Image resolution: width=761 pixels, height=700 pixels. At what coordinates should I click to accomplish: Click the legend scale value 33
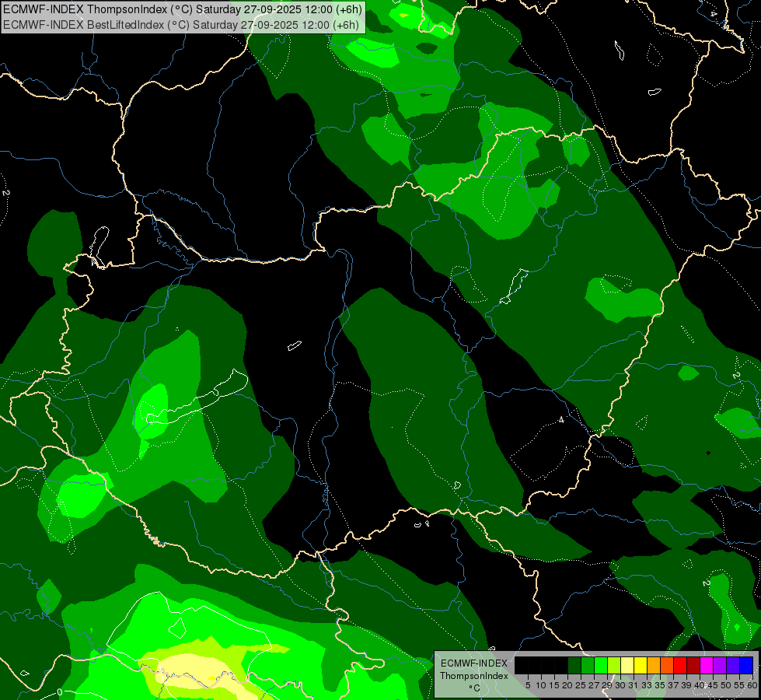click(647, 685)
